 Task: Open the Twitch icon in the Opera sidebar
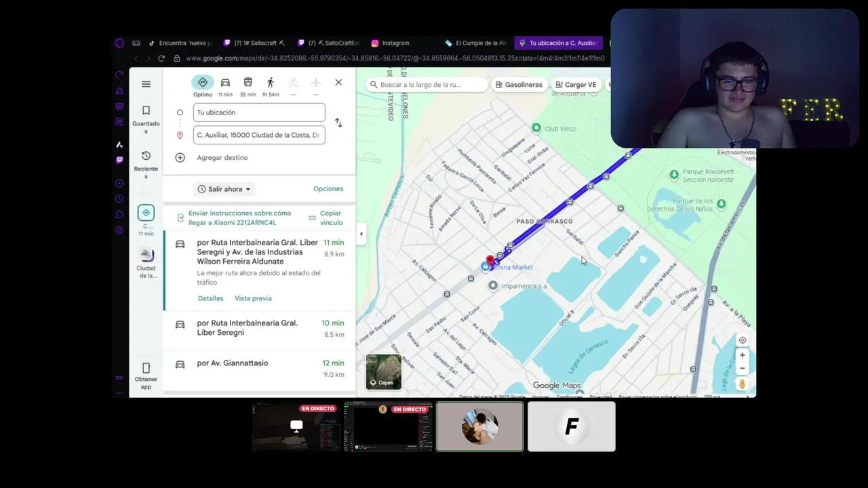(x=119, y=160)
